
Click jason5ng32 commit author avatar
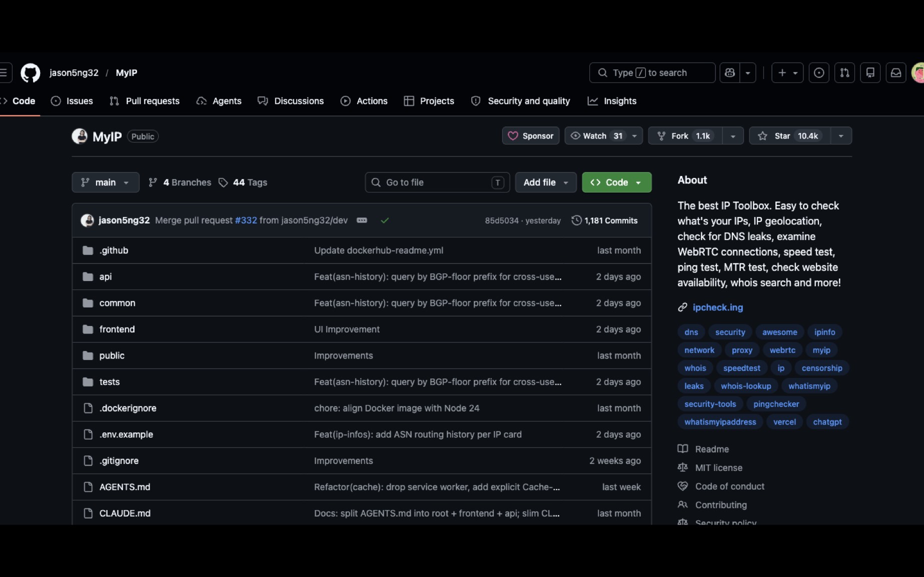coord(88,220)
